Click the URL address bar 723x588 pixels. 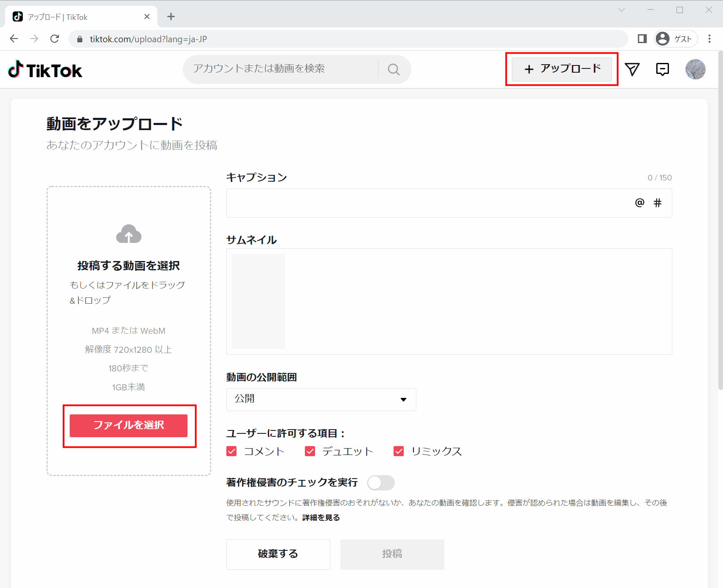coord(348,39)
